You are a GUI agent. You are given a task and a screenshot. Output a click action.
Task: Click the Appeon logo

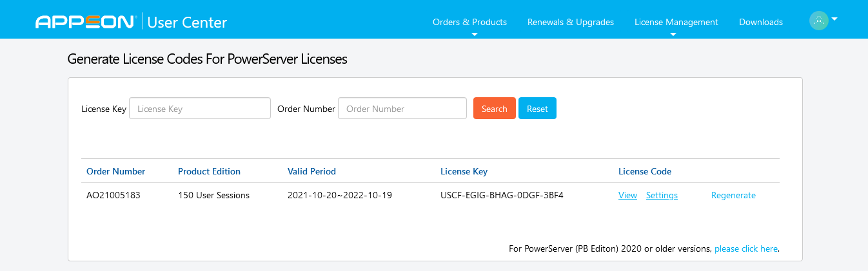tap(84, 23)
